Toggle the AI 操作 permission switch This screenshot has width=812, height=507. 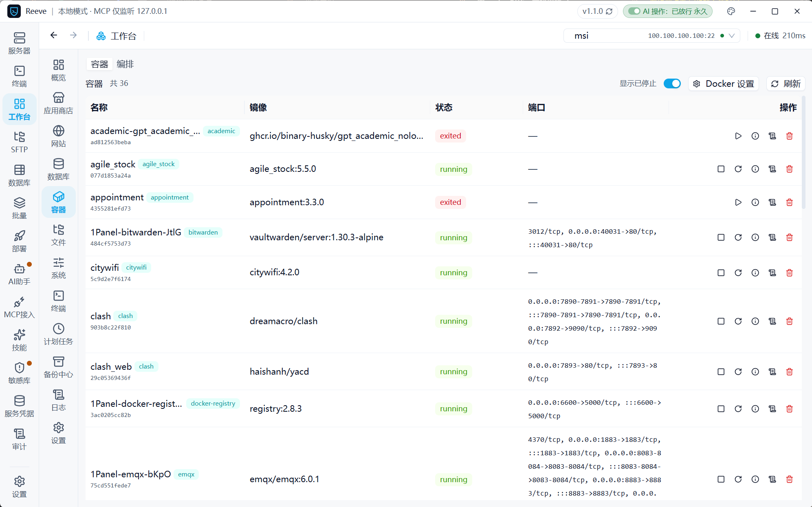(634, 11)
